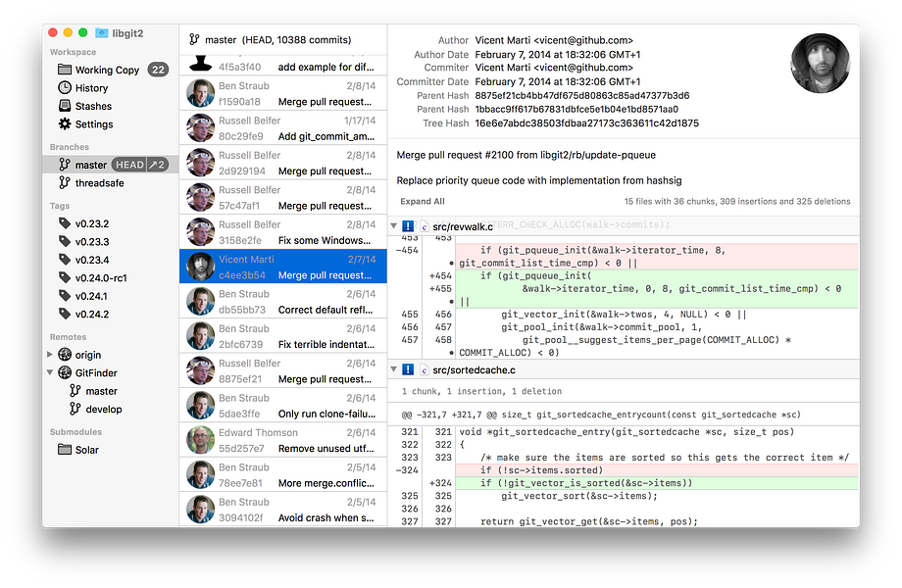
Task: Collapse src/sortedcache.c diff section
Action: pos(393,369)
